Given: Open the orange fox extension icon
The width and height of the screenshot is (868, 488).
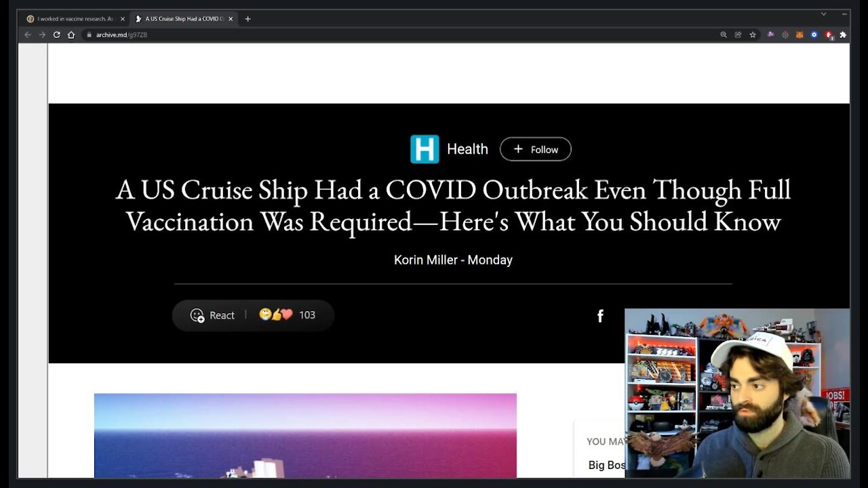Looking at the screenshot, I should (x=800, y=35).
